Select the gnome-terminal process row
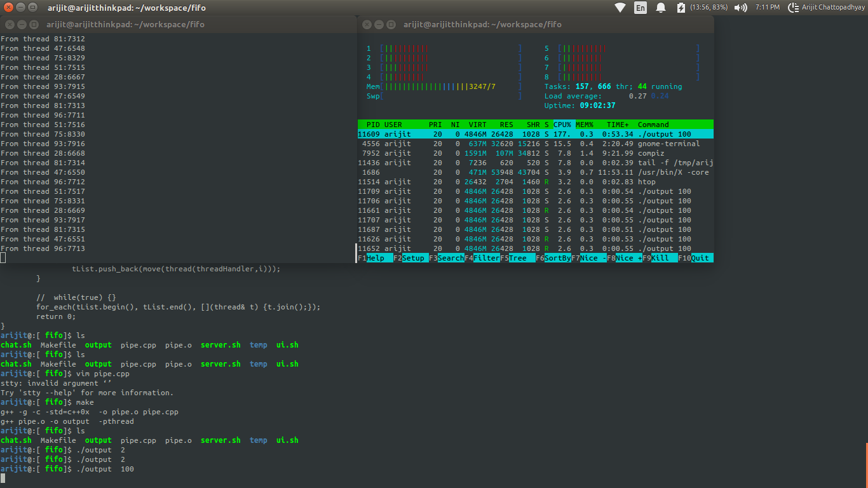Viewport: 868px width, 488px height. pos(534,144)
